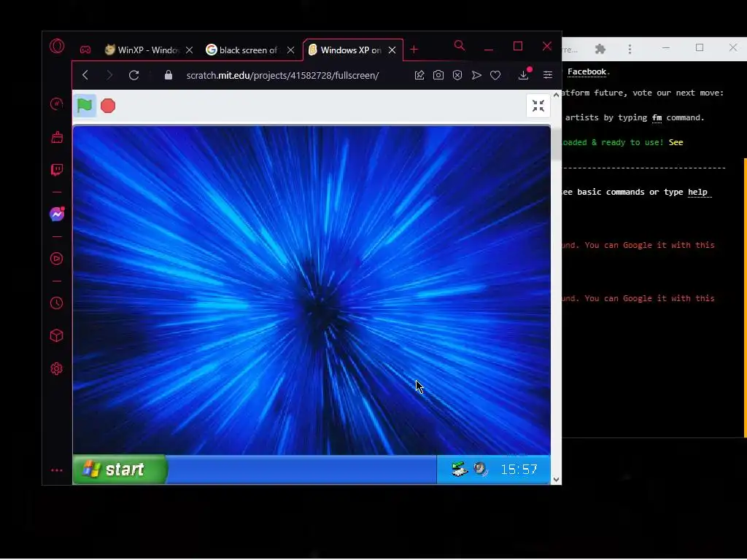Open a new tab with plus button
The image size is (747, 560).
point(414,50)
